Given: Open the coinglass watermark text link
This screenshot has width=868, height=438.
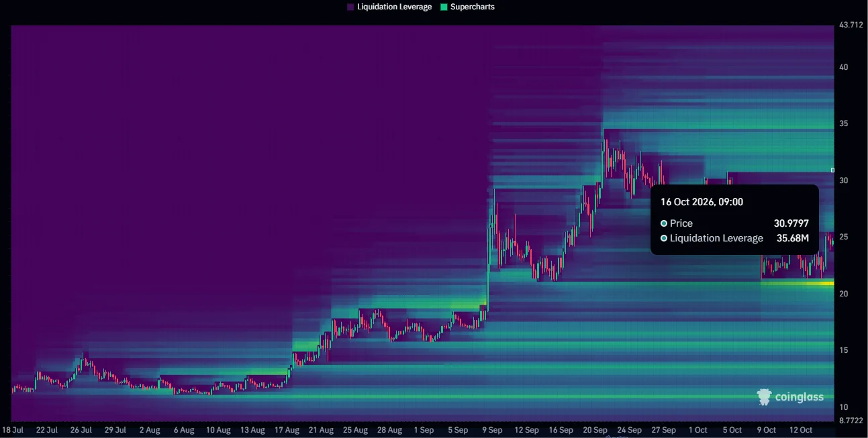Looking at the screenshot, I should tap(799, 397).
